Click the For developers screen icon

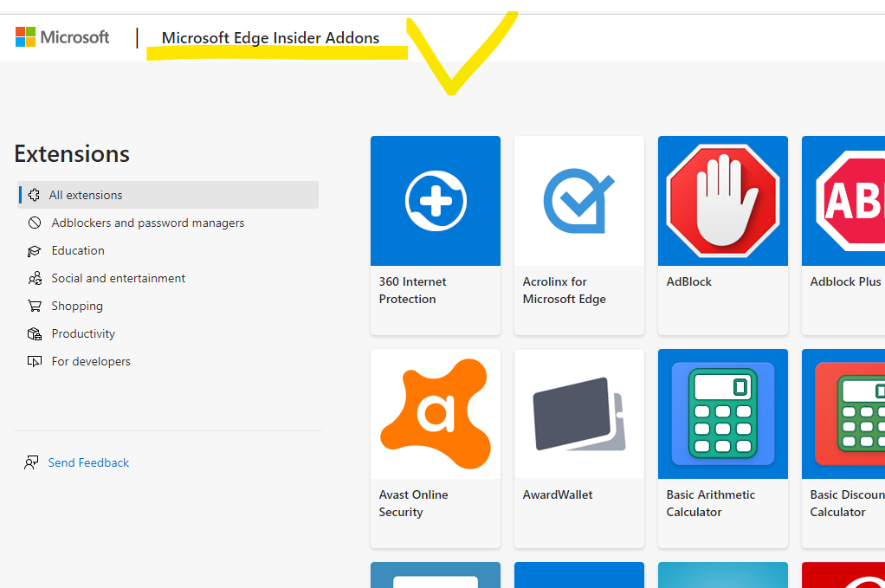pos(35,361)
